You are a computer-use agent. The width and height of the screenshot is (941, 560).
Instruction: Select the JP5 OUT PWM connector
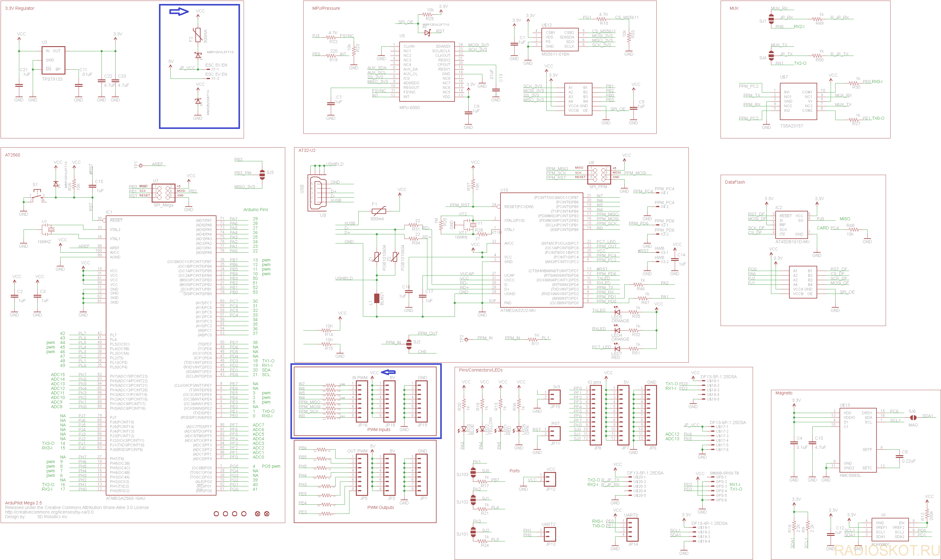click(x=362, y=475)
